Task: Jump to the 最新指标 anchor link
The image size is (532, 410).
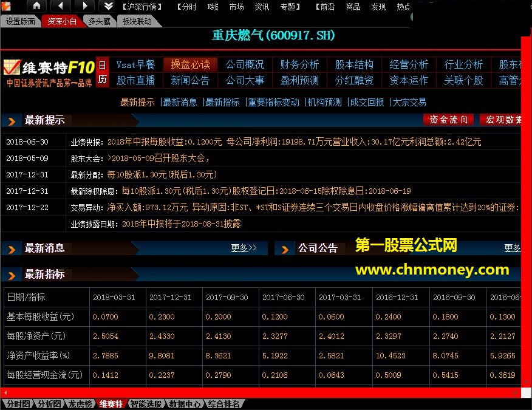Action: tap(222, 102)
